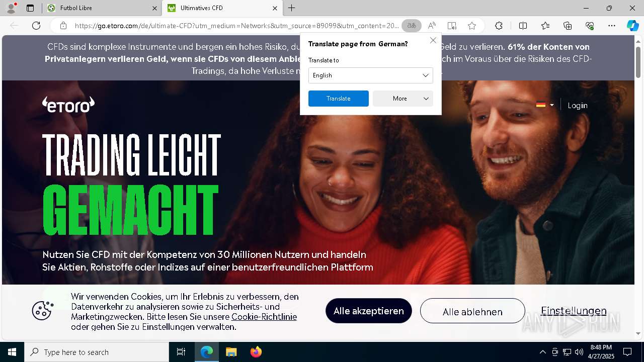Refresh the current page
The width and height of the screenshot is (644, 362).
(36, 26)
